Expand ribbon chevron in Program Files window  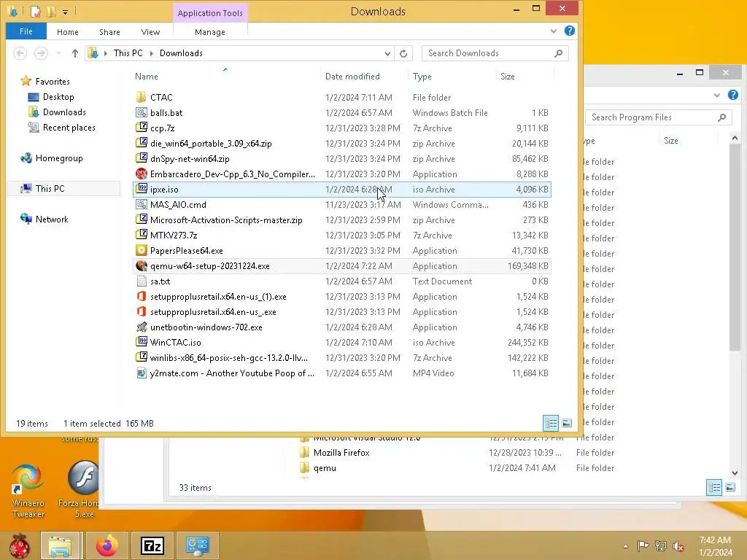pos(716,96)
